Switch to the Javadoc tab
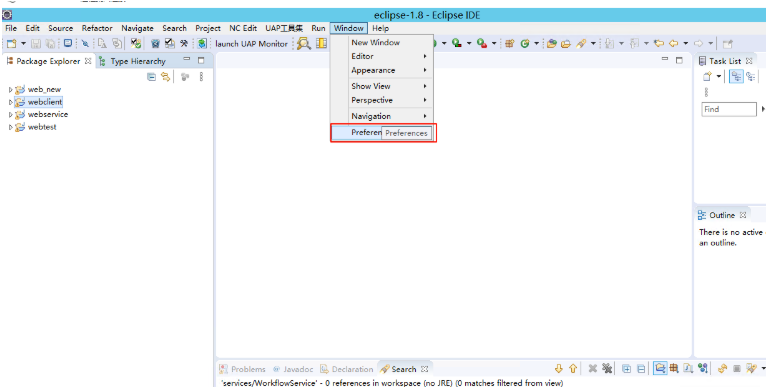This screenshot has height=388, width=770. [293, 369]
